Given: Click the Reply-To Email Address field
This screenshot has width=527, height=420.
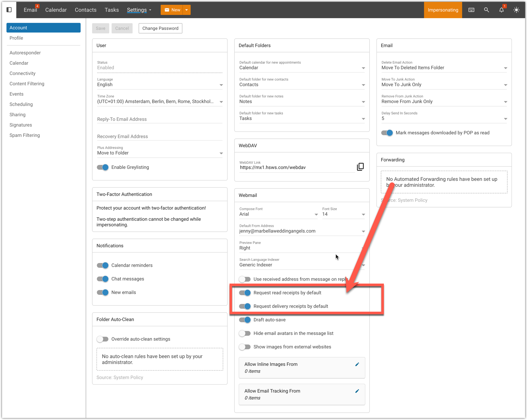Looking at the screenshot, I should pos(160,119).
